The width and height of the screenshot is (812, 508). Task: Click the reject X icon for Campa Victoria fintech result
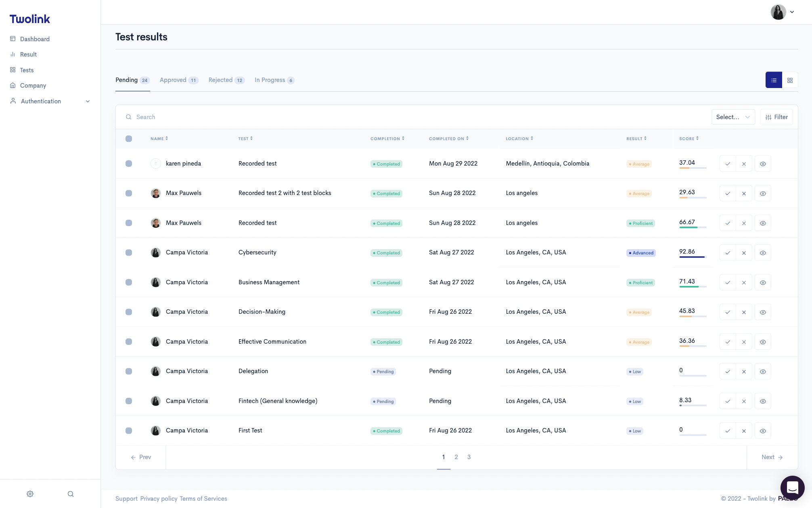click(x=744, y=401)
